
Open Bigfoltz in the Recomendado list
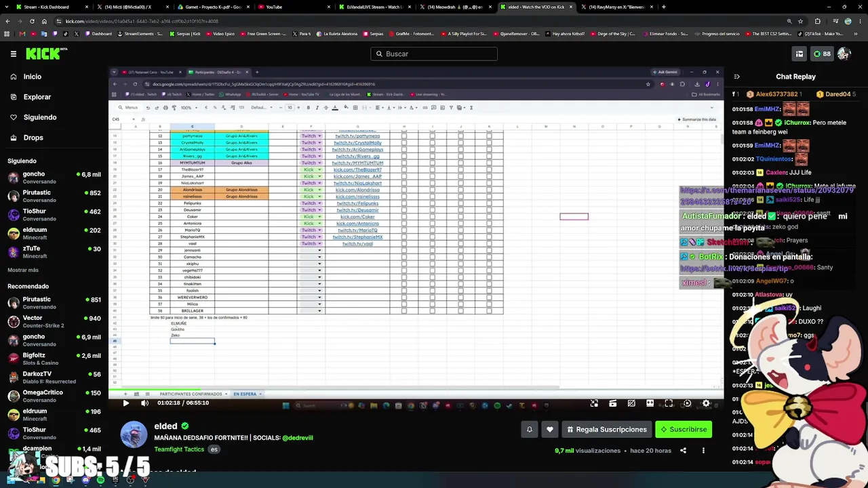(x=54, y=359)
